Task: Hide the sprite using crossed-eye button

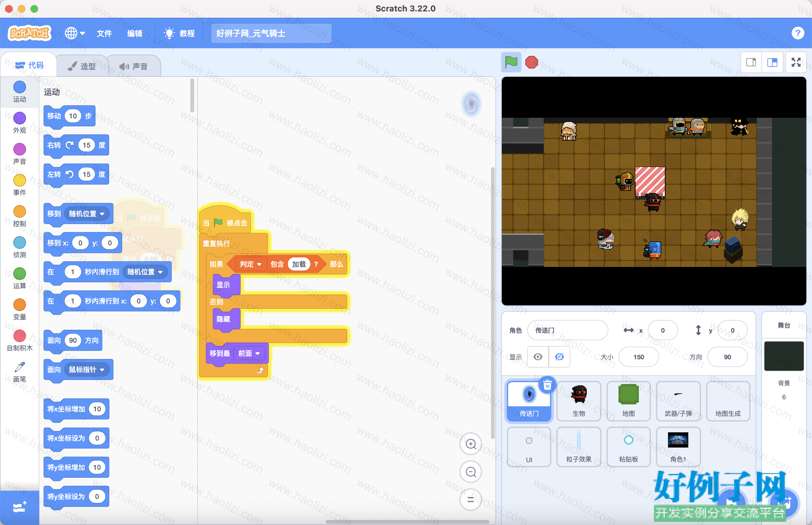Action: pyautogui.click(x=559, y=357)
